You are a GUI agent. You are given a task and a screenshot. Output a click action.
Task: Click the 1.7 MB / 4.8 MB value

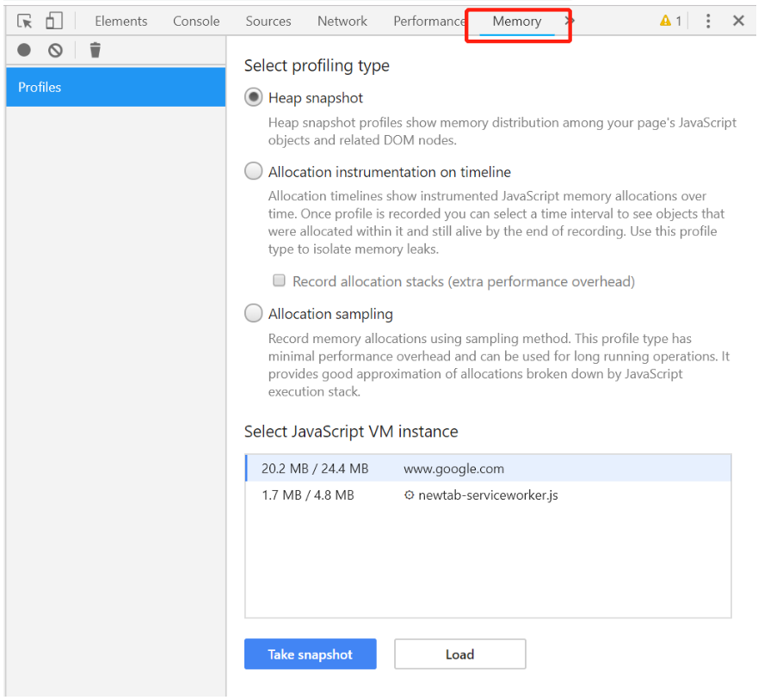308,495
